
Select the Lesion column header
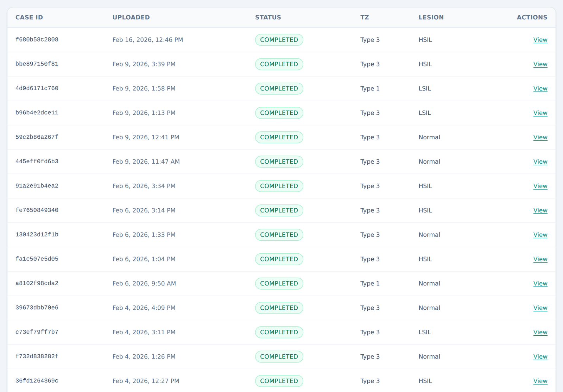[x=431, y=17]
